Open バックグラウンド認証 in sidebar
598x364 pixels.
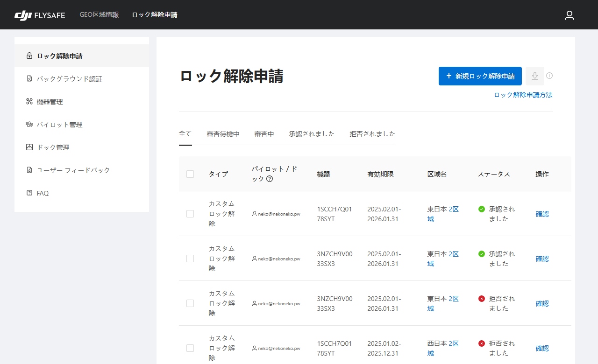click(69, 79)
